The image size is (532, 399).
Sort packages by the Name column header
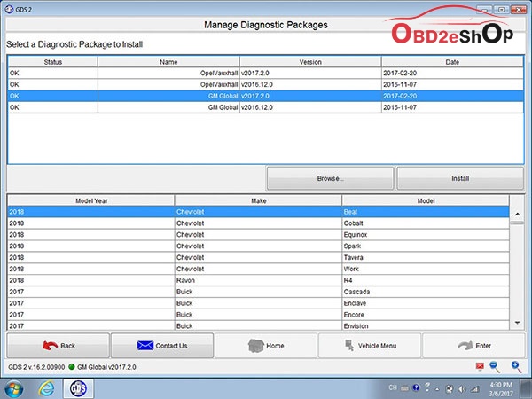coord(168,62)
